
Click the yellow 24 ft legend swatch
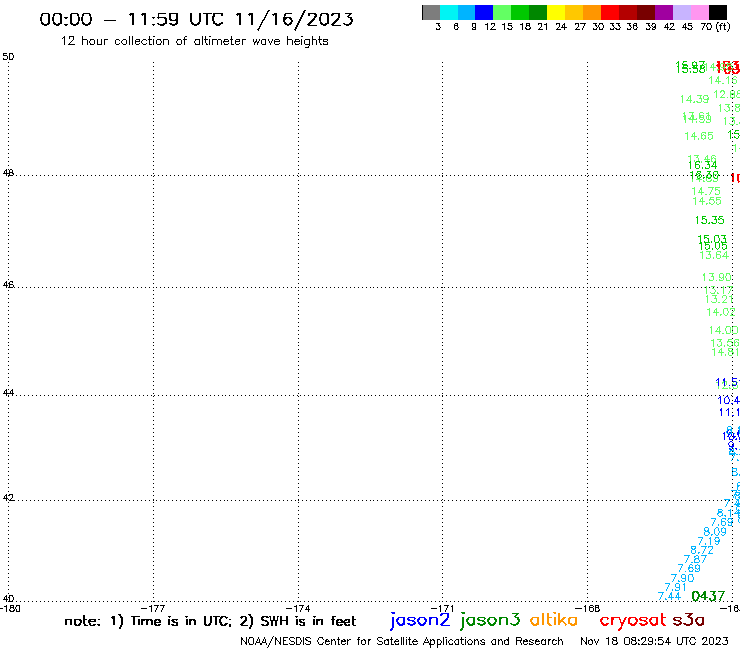[x=556, y=12]
